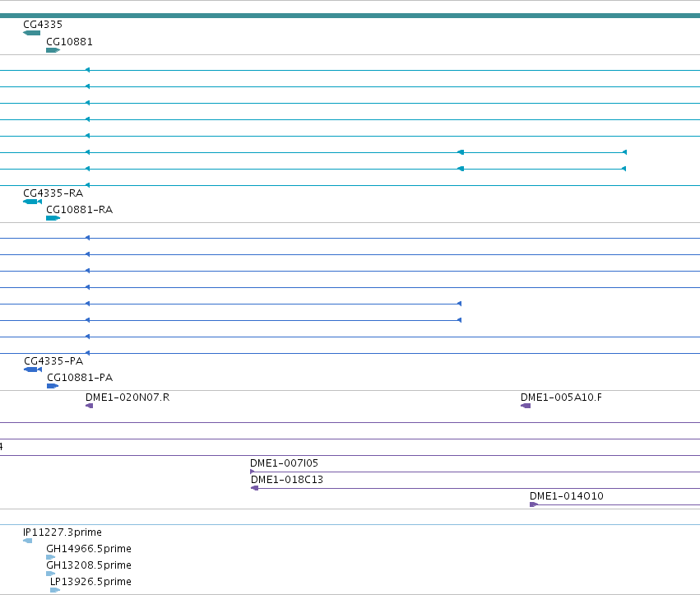Select the CG4335 gene glyph
700x595 pixels.
tap(32, 33)
